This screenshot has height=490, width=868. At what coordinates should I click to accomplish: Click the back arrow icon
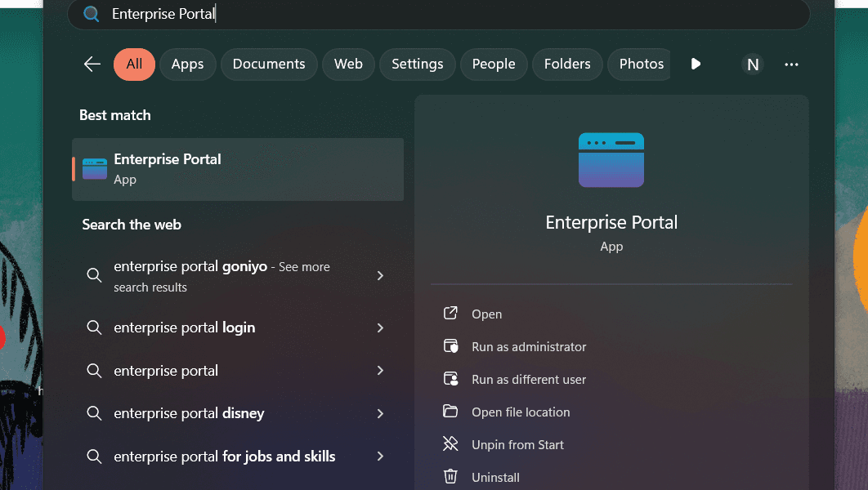coord(92,65)
